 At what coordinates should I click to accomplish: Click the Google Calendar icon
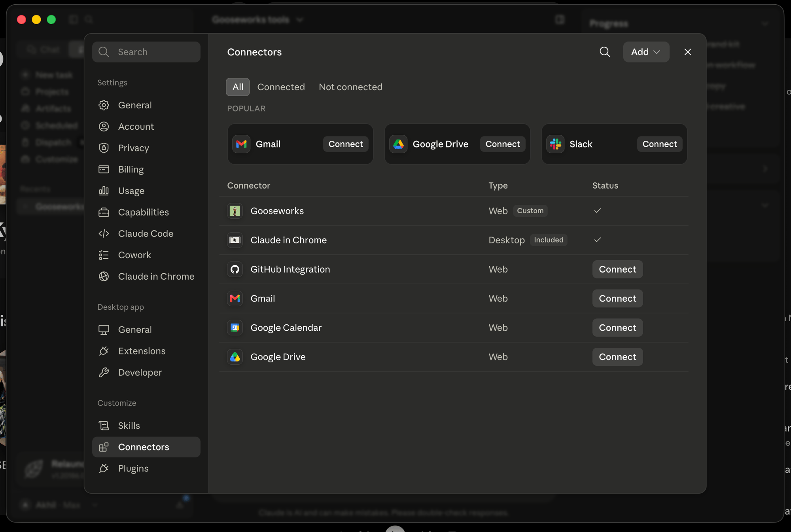[235, 328]
